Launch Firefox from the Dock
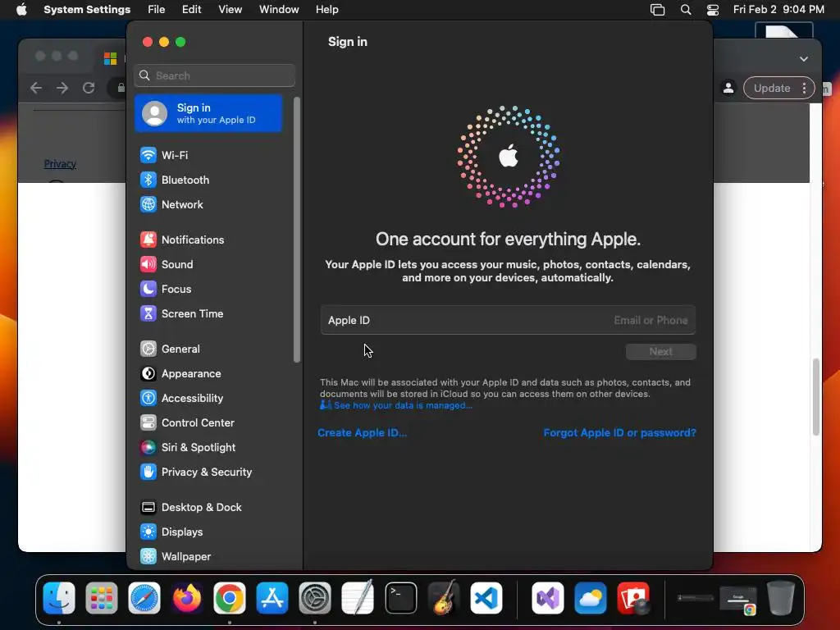 point(187,598)
